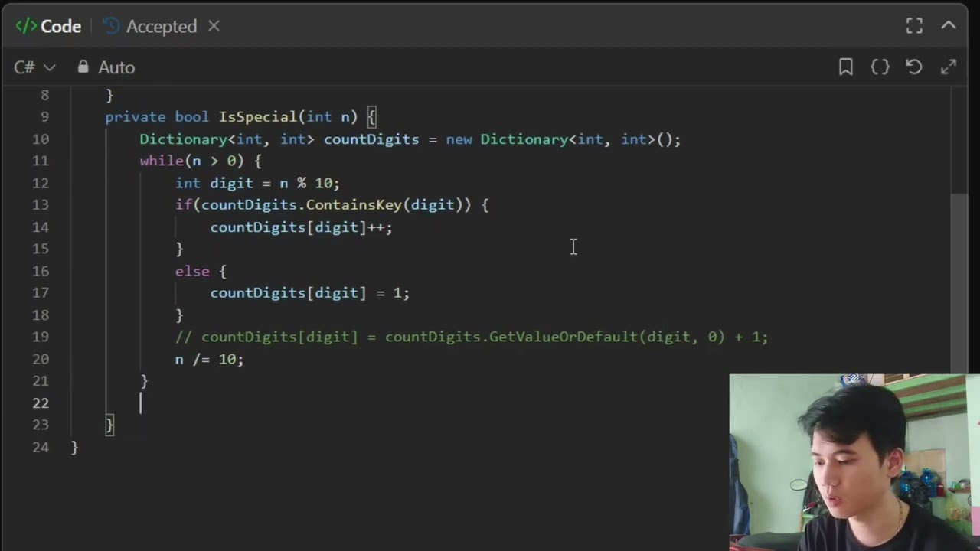Click the 'else' keyword on line 16
Image resolution: width=980 pixels, height=551 pixels.
(192, 271)
